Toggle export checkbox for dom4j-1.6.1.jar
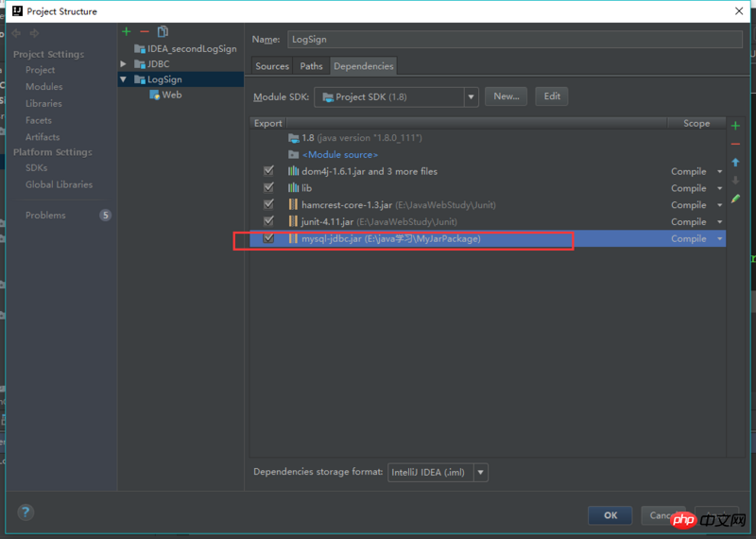This screenshot has width=756, height=539. [268, 171]
